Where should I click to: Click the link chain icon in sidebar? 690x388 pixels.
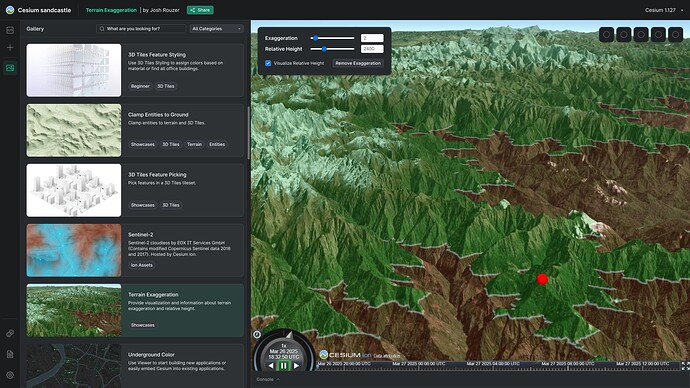click(x=10, y=333)
